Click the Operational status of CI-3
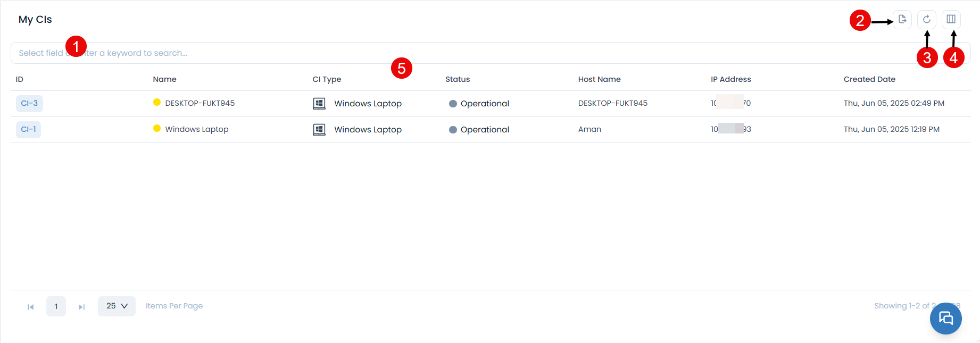The height and width of the screenshot is (343, 980). [x=484, y=104]
